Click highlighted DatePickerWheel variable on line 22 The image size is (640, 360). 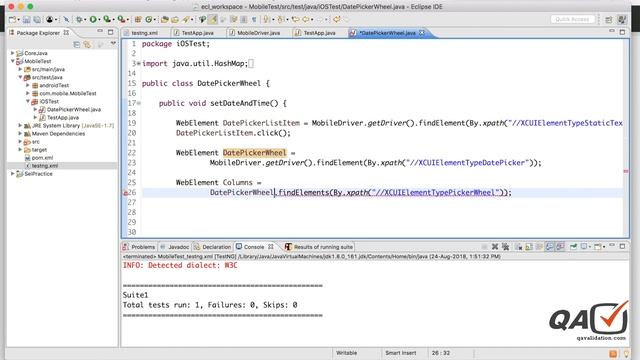click(254, 153)
